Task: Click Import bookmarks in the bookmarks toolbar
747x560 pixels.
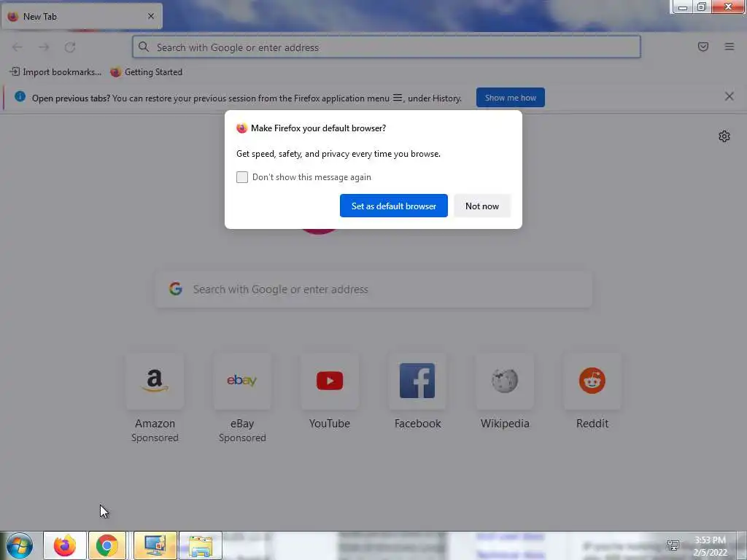Action: tap(55, 72)
